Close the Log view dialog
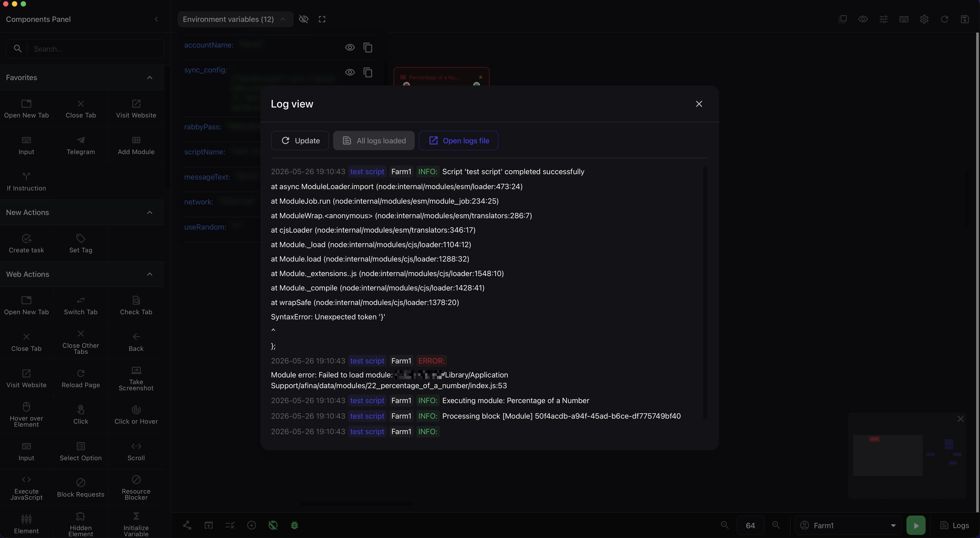 click(699, 104)
